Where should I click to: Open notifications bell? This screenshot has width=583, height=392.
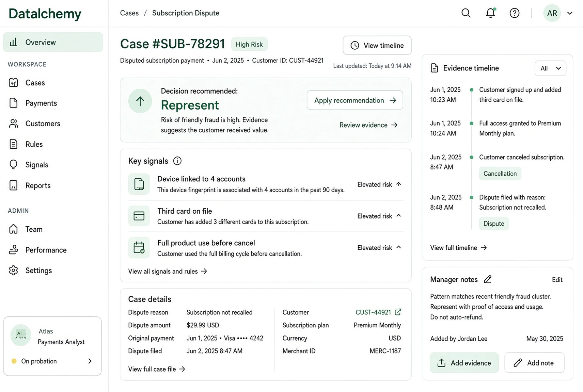point(490,13)
